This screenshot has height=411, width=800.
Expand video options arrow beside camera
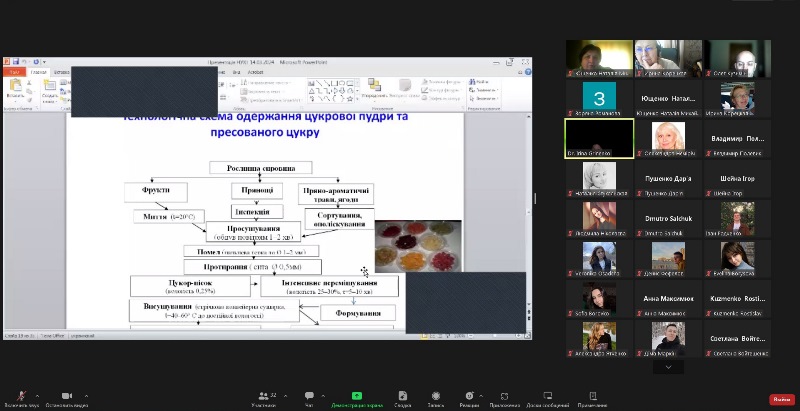coord(87,394)
